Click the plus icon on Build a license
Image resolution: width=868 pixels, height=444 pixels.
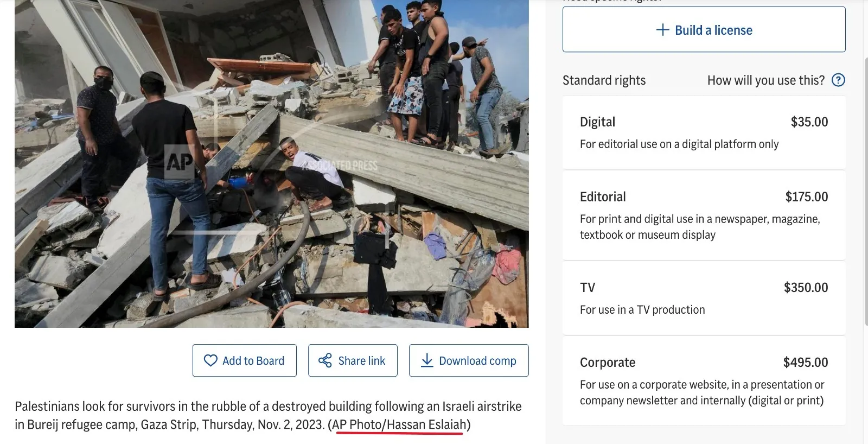tap(662, 30)
